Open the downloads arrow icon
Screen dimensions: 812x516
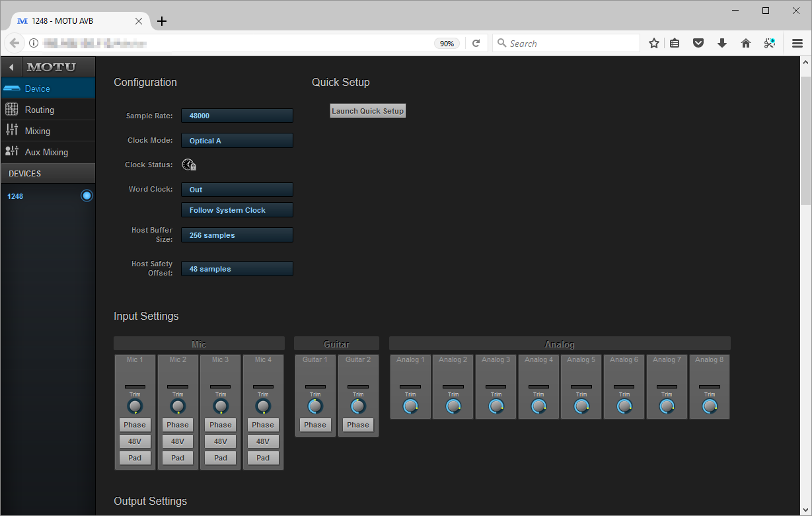tap(722, 43)
